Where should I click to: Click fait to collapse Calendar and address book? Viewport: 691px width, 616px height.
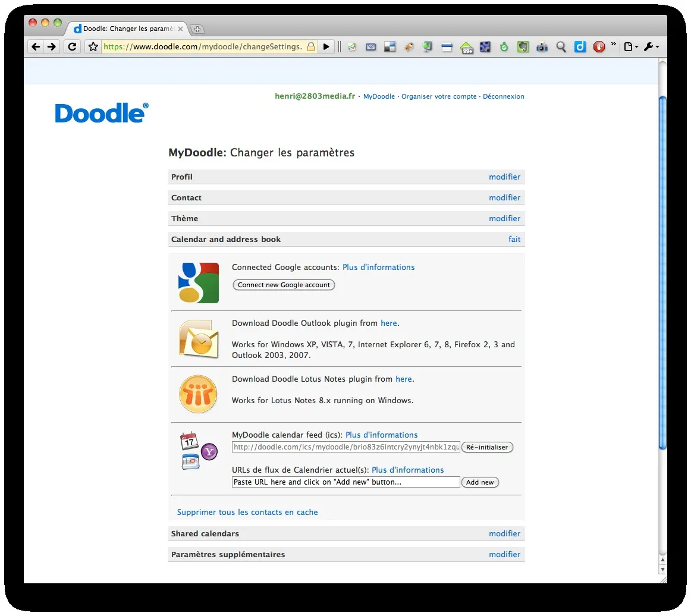(514, 239)
